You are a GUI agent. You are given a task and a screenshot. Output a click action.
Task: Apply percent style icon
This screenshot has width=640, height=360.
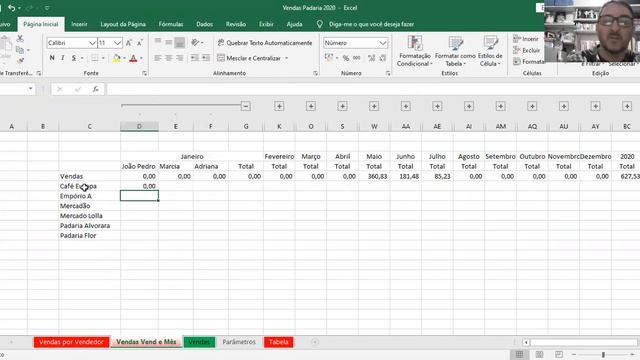coord(346,58)
